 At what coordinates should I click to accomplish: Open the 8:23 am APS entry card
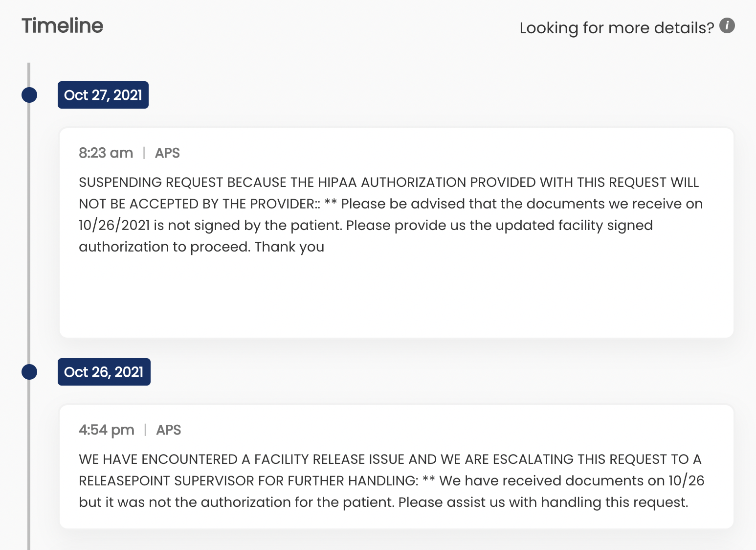pos(397,233)
